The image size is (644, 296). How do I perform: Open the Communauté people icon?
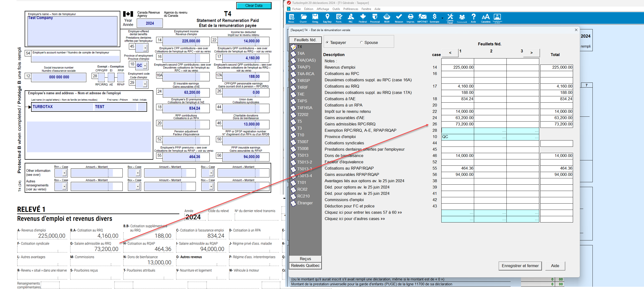coord(462,18)
